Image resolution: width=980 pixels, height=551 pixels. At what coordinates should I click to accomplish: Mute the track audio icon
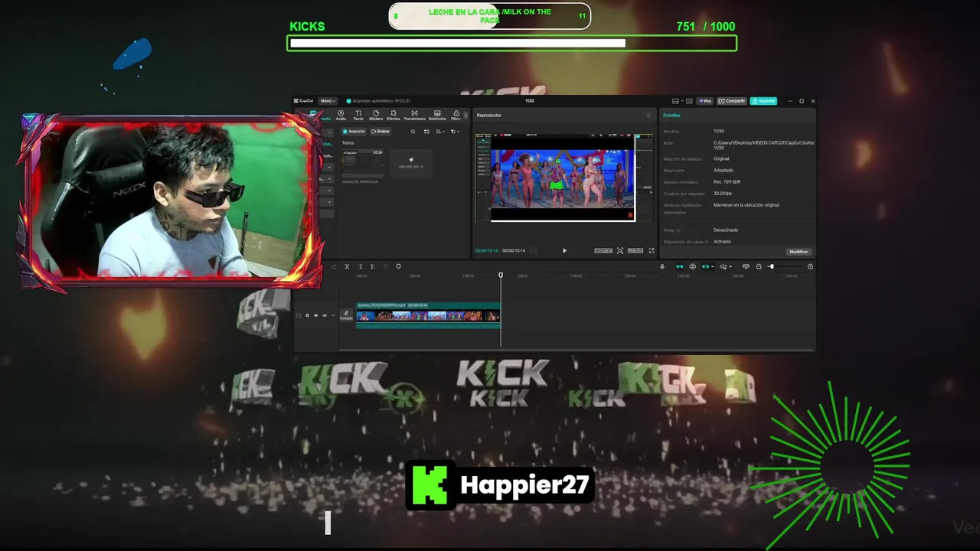(x=325, y=315)
